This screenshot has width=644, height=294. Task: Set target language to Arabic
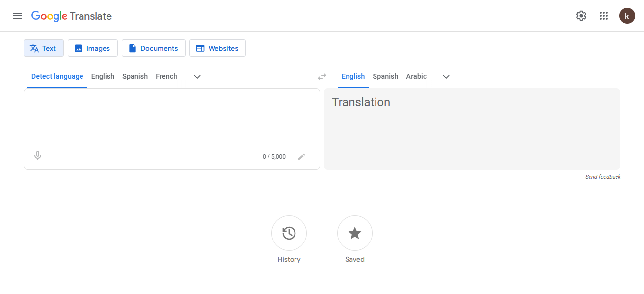(416, 76)
